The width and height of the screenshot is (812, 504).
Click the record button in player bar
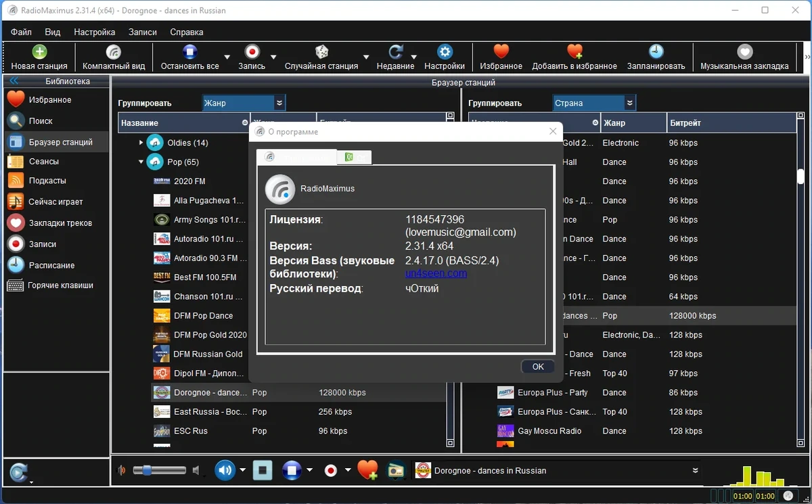[x=331, y=470]
